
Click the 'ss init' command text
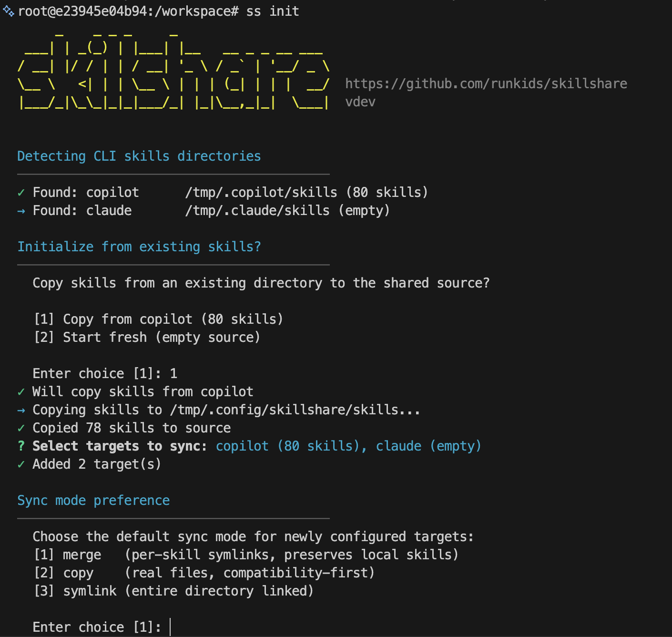point(273,11)
